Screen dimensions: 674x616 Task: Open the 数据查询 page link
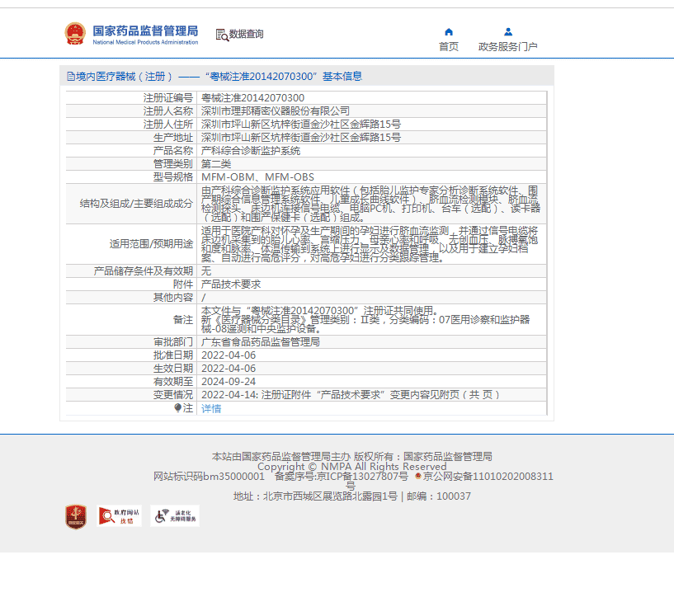pyautogui.click(x=247, y=35)
